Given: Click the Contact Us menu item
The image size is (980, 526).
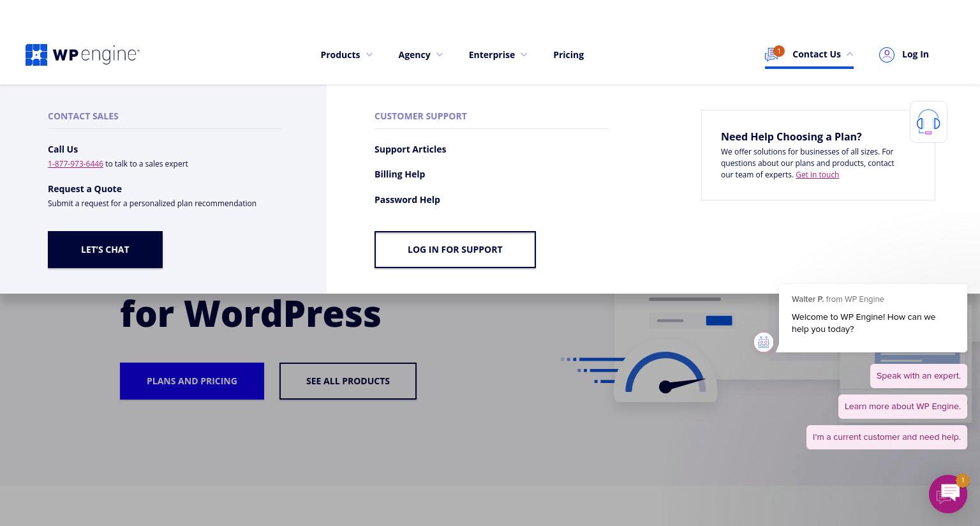Looking at the screenshot, I should click(x=816, y=54).
